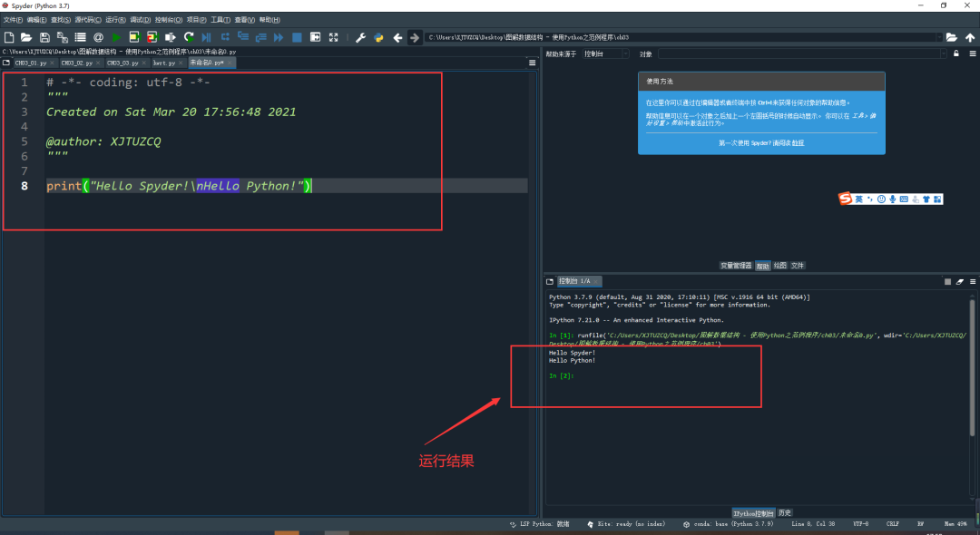The height and width of the screenshot is (535, 980).
Task: Open the 帮助 Help menu in menu bar
Action: coord(269,20)
